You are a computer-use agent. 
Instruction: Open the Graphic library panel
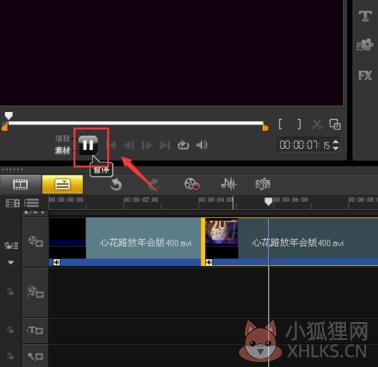(x=365, y=45)
